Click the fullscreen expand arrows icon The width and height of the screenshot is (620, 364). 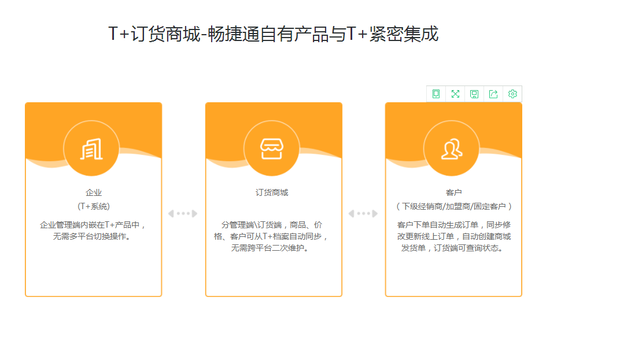(x=455, y=94)
